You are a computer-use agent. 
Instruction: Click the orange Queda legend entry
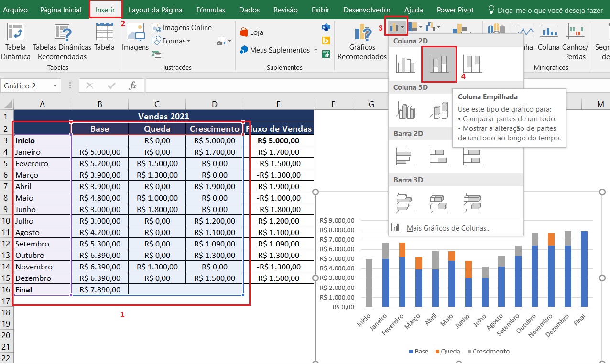[447, 352]
